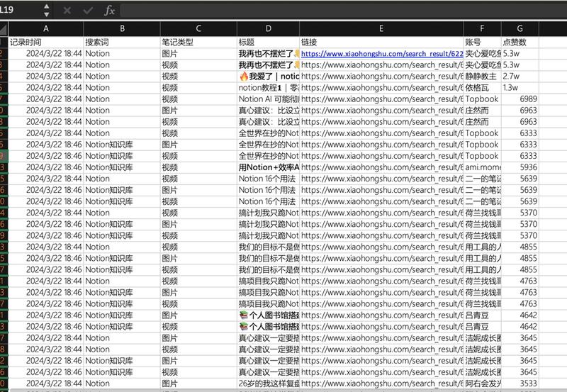Open the blue xiaohongshu hyperlink in column E
567x392 pixels.
(x=382, y=54)
